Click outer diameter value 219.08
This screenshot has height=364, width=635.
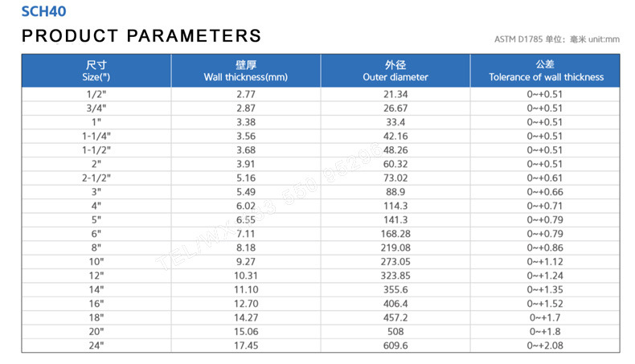(x=395, y=247)
